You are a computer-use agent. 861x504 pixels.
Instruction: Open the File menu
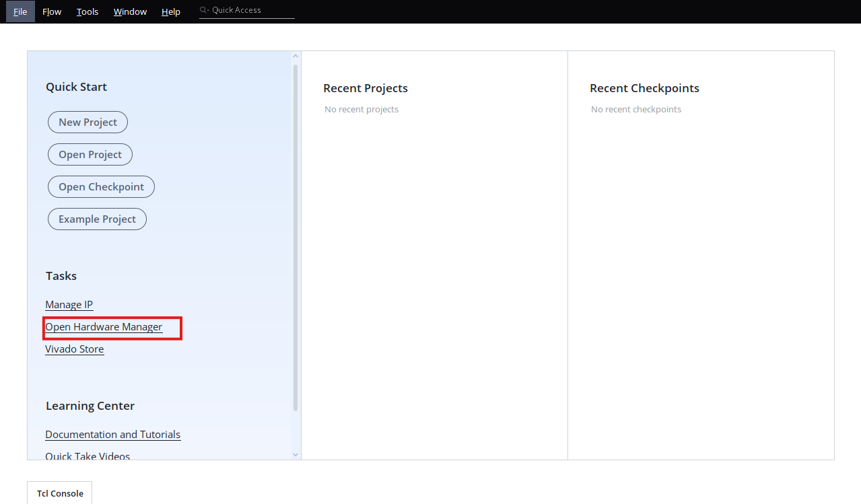click(x=20, y=11)
